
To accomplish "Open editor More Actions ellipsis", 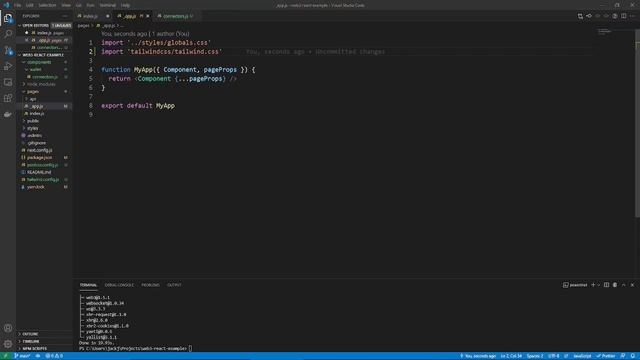I will pos(632,16).
